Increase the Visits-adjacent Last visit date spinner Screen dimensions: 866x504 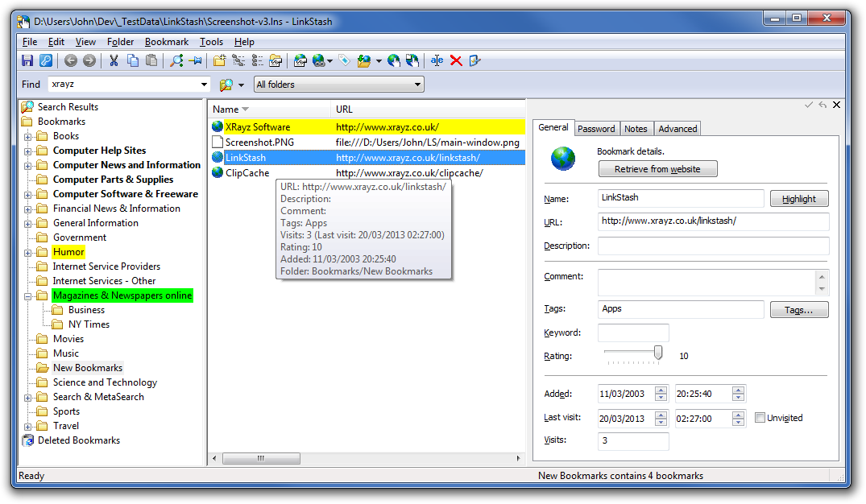(x=661, y=414)
